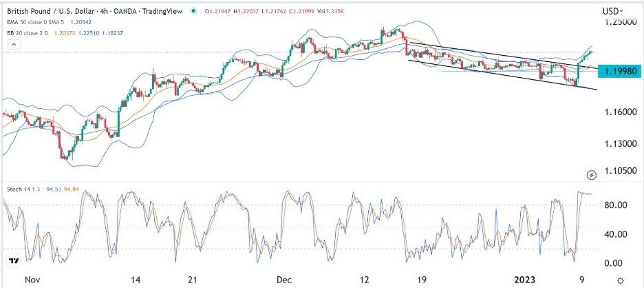Select the EMA 50 close indicator legend
The height and width of the screenshot is (288, 644).
[x=36, y=23]
